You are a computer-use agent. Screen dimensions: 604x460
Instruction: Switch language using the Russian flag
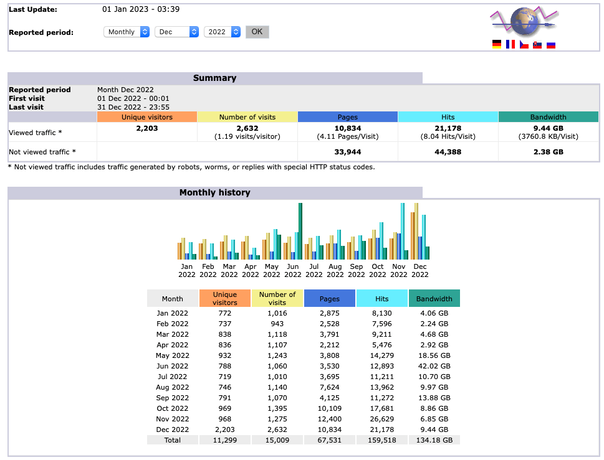click(551, 45)
